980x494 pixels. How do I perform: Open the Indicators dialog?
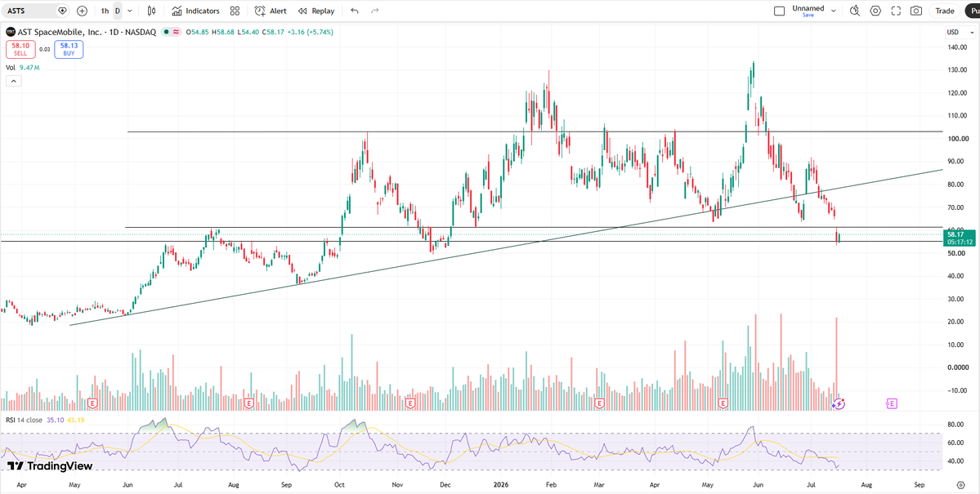[x=195, y=11]
